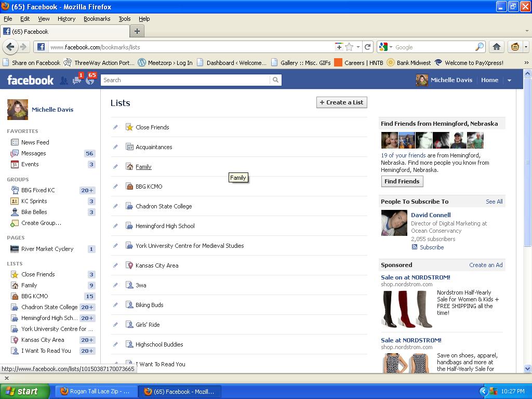Click the BBG Fixed KC group icon
The height and width of the screenshot is (399, 532).
pos(15,190)
